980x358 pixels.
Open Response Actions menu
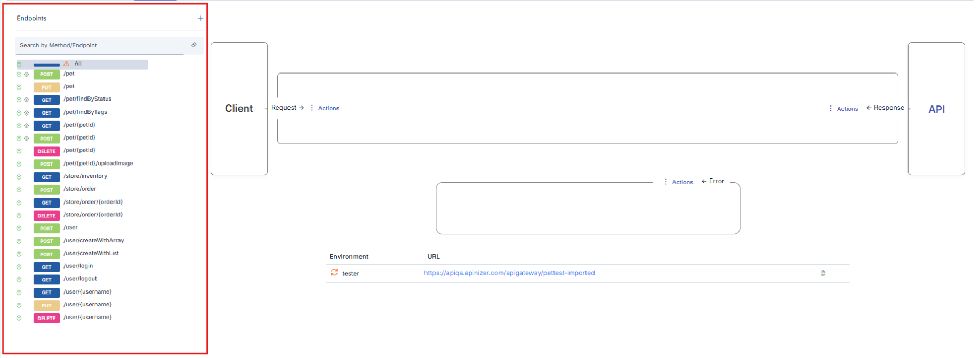point(844,109)
